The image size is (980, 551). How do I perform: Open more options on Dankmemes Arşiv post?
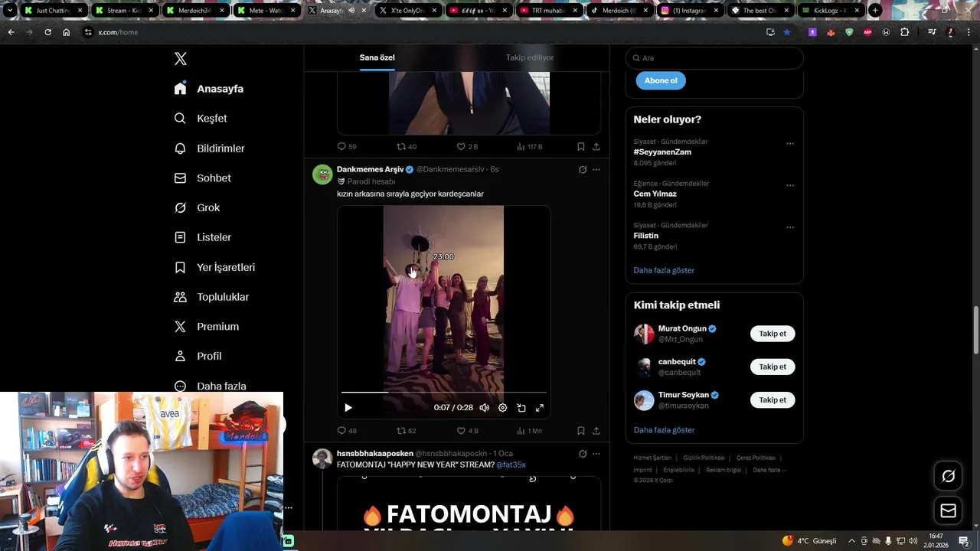coord(596,169)
